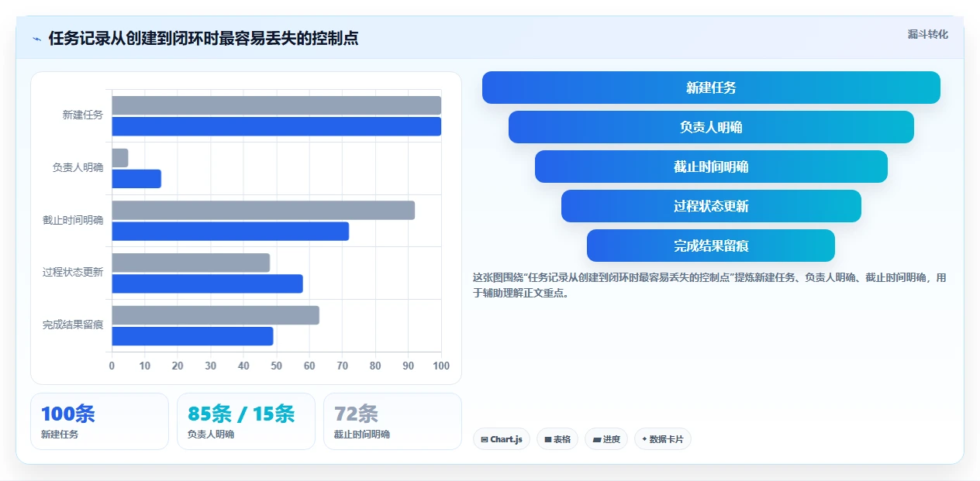Open the 85条 / 15条 stat card
The image size is (980, 481).
coord(246,421)
